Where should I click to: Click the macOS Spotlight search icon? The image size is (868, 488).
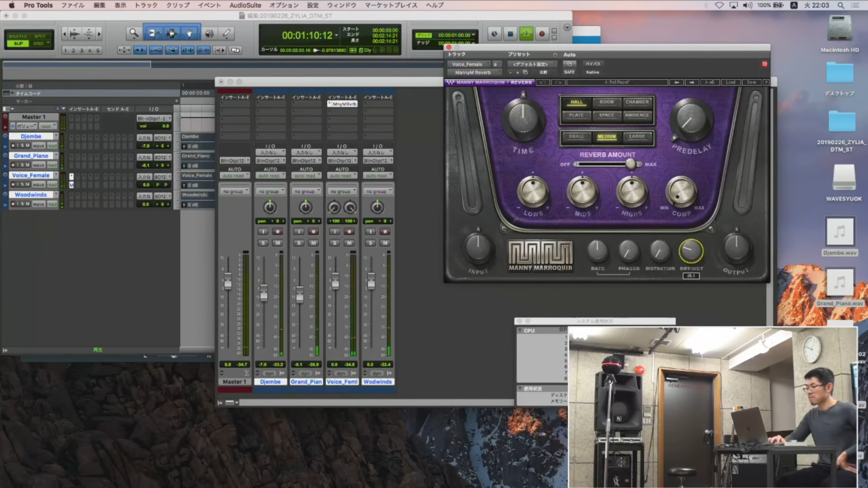[x=841, y=5]
